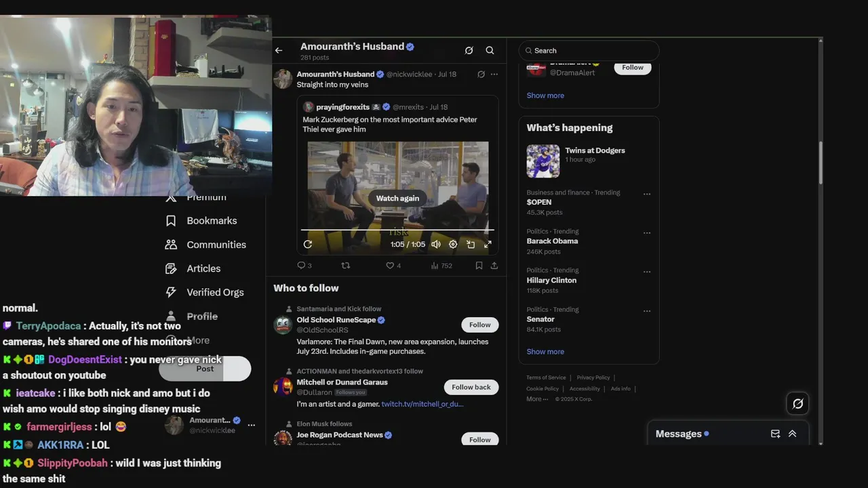The height and width of the screenshot is (488, 868).
Task: Like the post with 4 likes
Action: (x=393, y=266)
